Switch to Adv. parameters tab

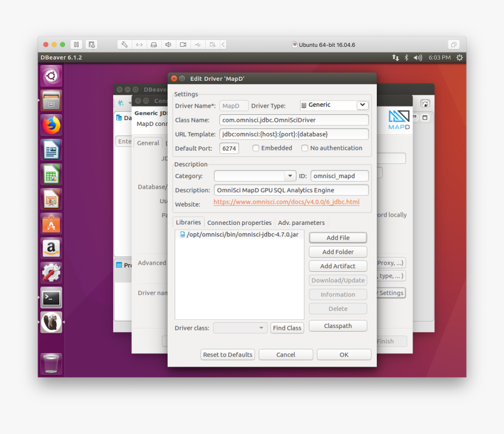click(x=301, y=223)
